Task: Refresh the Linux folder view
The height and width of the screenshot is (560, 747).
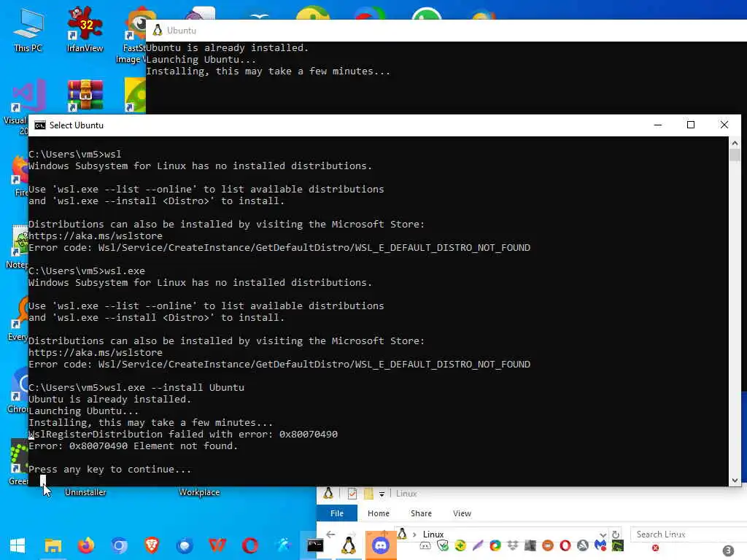Action: pos(616,534)
